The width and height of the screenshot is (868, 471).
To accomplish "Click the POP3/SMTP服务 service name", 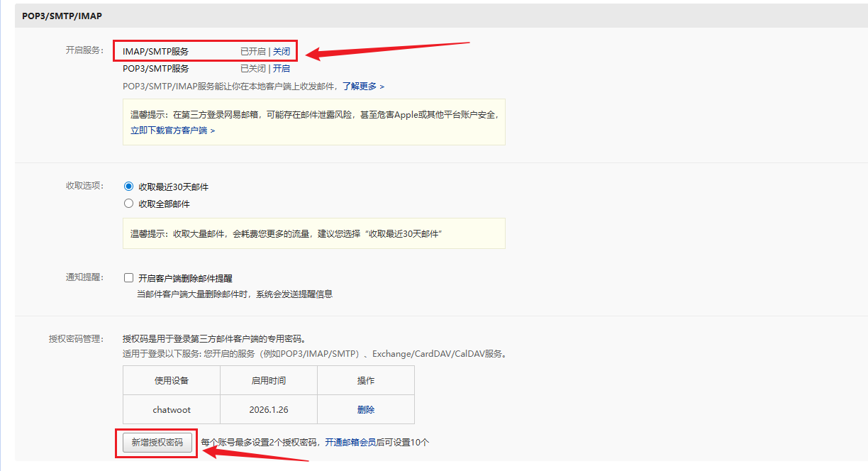I will point(156,69).
